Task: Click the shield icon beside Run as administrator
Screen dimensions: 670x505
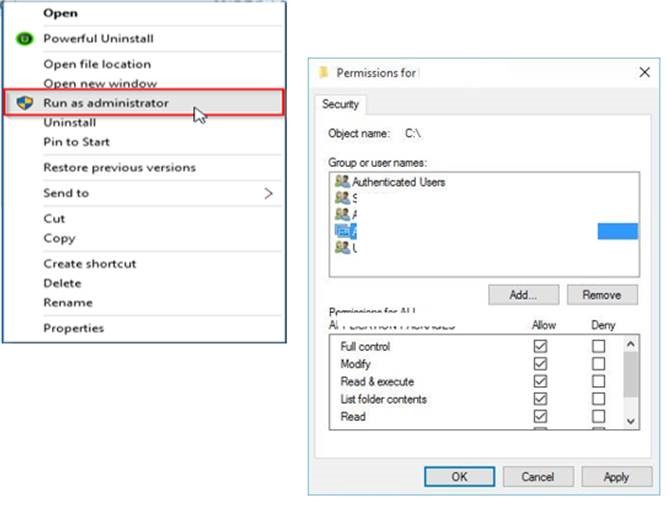Action: click(24, 103)
